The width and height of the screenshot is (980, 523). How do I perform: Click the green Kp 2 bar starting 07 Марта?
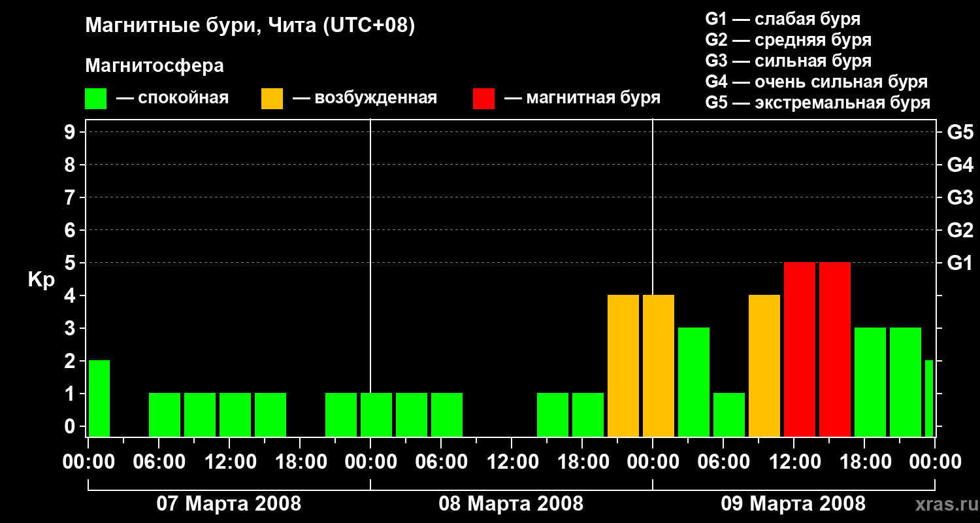click(99, 398)
